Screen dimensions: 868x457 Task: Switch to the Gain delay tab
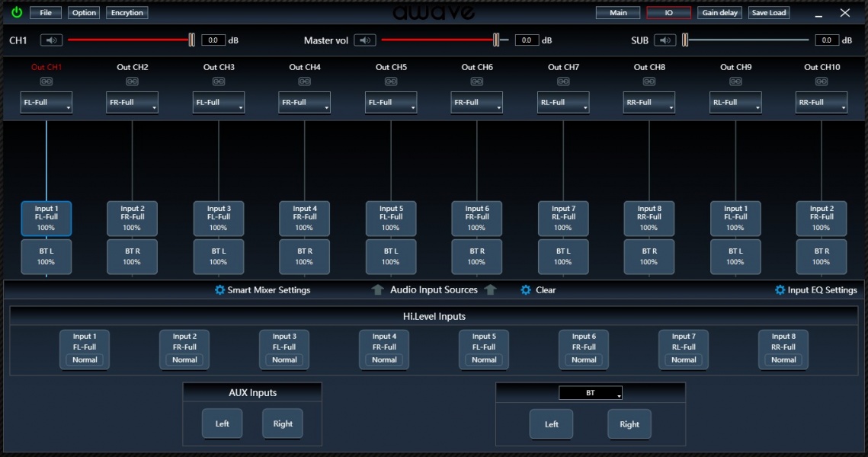719,12
